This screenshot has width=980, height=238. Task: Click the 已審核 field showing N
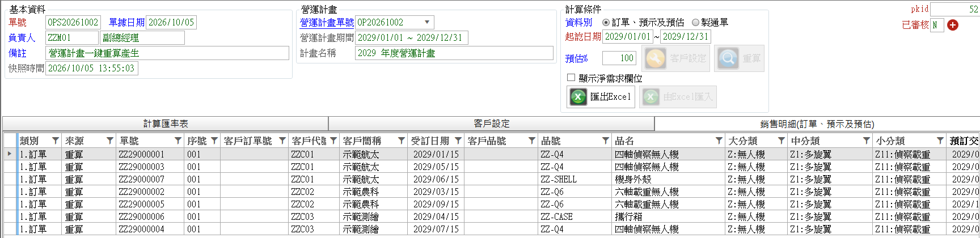tap(937, 25)
